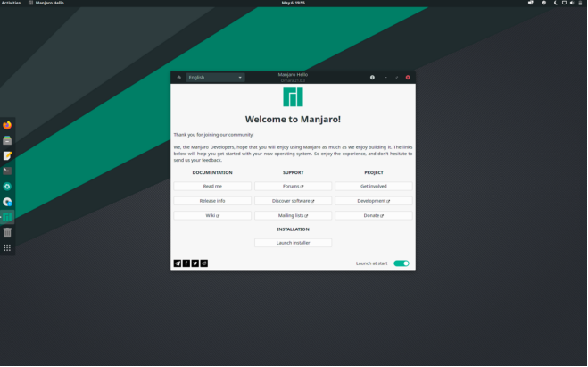This screenshot has width=588, height=367.
Task: Open Firefox from the dock
Action: [x=7, y=125]
